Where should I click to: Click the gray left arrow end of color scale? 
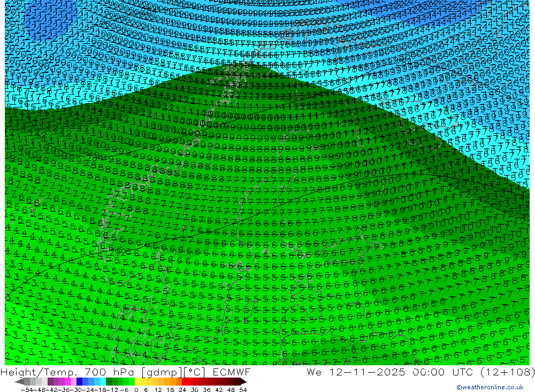[19, 382]
